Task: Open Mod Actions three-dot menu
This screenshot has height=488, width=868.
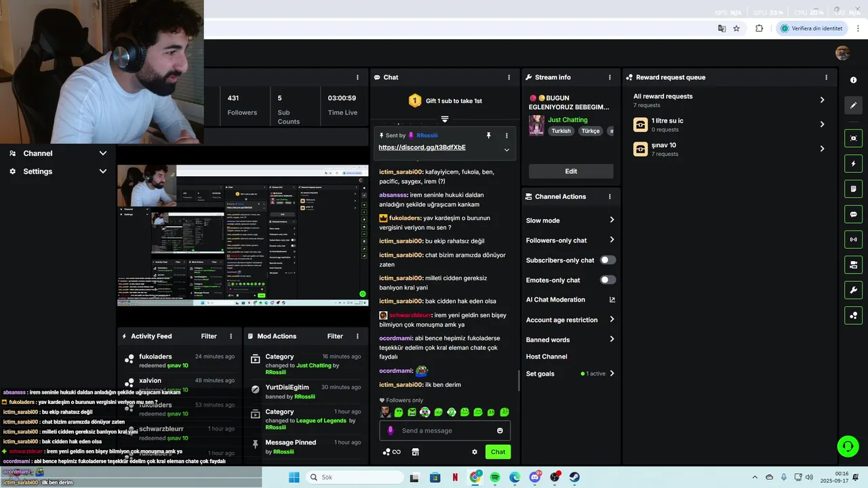Action: [357, 336]
